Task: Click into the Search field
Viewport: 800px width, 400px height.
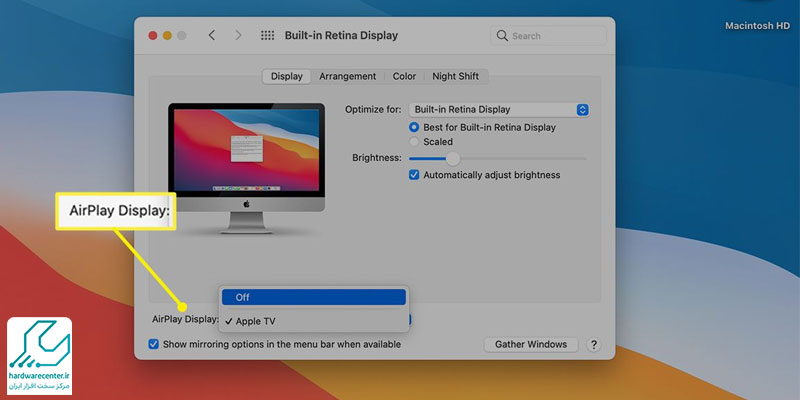Action: 548,36
